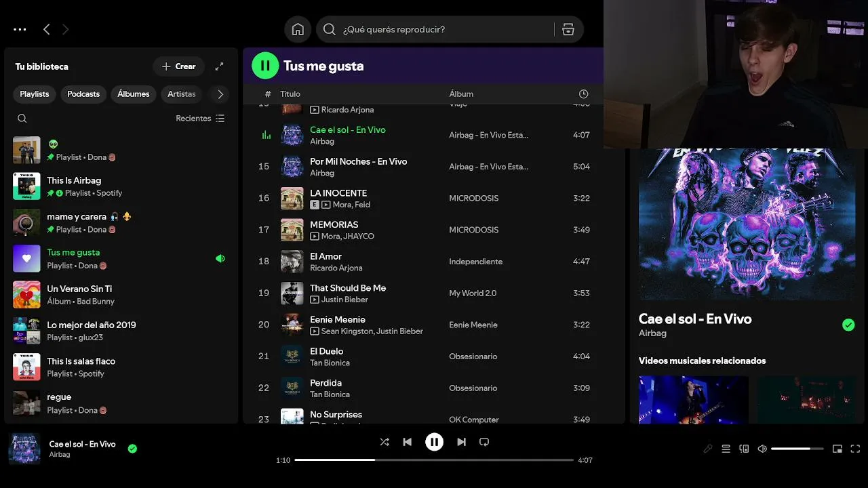This screenshot has width=868, height=488.
Task: Toggle the saved checkmark in the bottom player bar
Action: click(x=132, y=449)
